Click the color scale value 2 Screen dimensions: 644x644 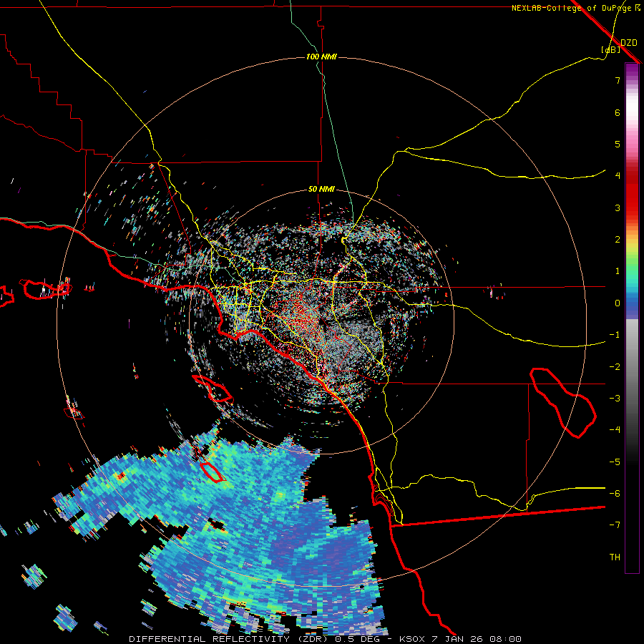pos(618,240)
